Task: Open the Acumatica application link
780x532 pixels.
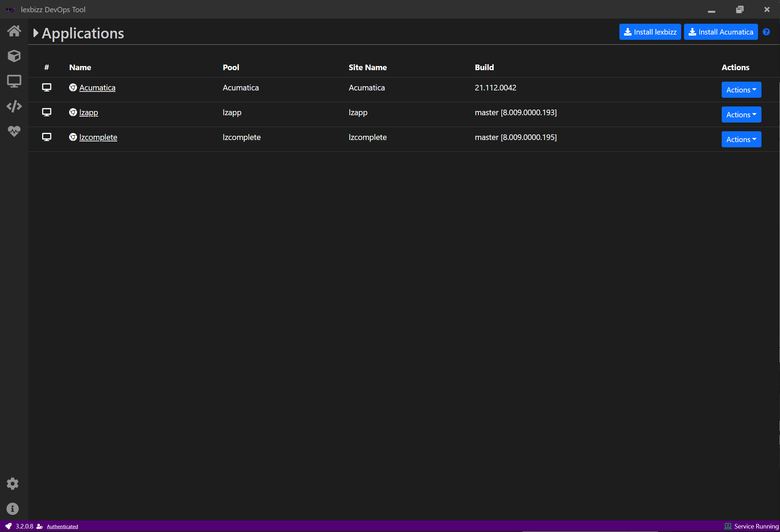Action: [97, 88]
